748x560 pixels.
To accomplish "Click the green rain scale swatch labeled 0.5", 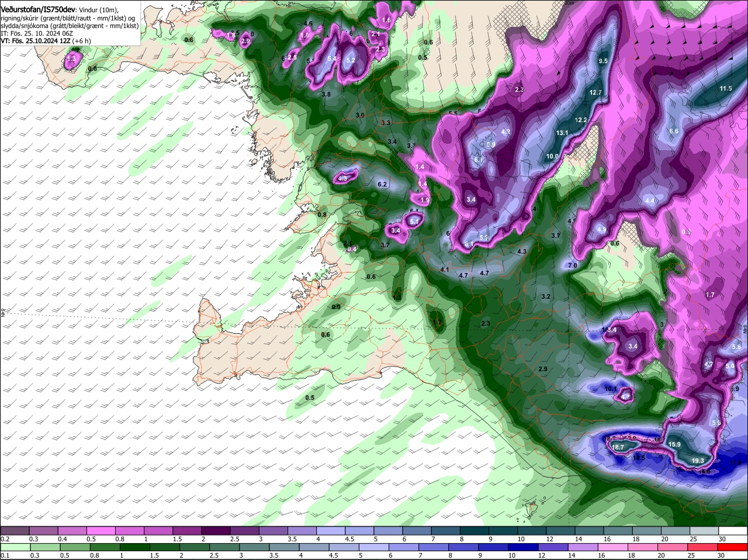I will pos(75,547).
